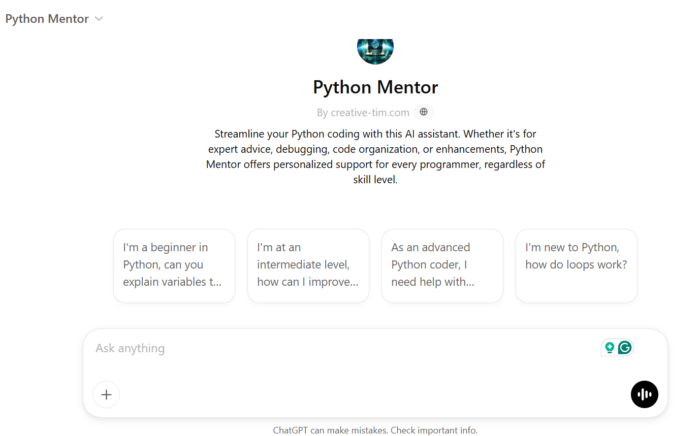Screen dimensions: 700x436
Task: Pick the advanced Python coder prompt
Action: pyautogui.click(x=442, y=265)
